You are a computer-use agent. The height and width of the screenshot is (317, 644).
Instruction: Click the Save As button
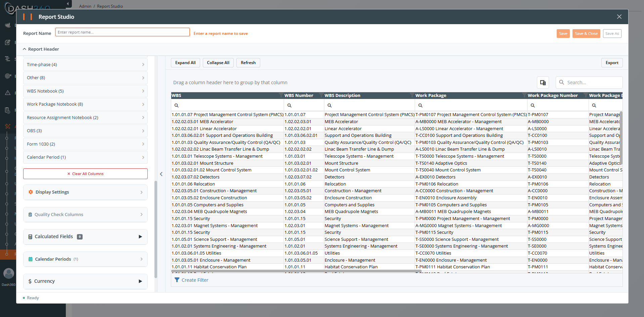pos(612,34)
